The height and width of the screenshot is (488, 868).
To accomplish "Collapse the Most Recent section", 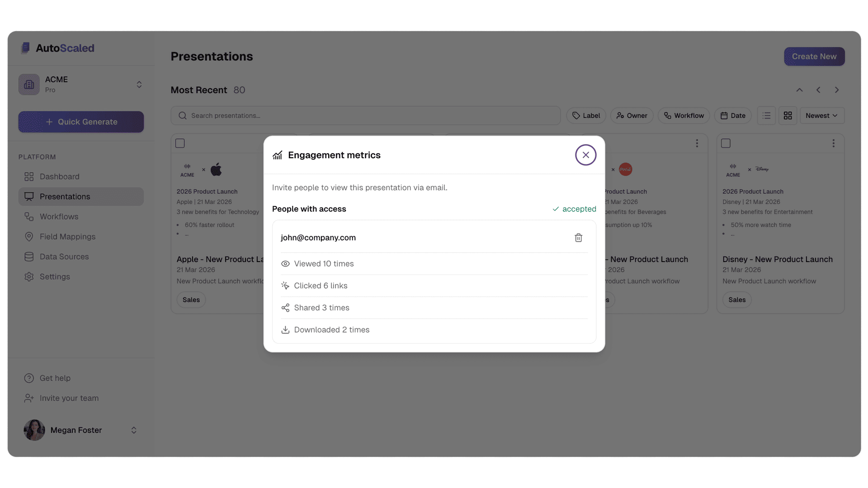I will click(799, 90).
